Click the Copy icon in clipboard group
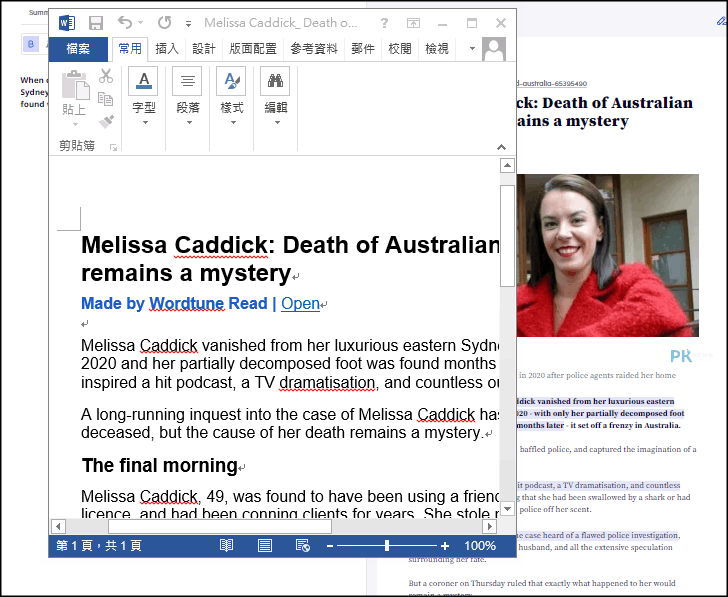The image size is (728, 597). pos(106,98)
